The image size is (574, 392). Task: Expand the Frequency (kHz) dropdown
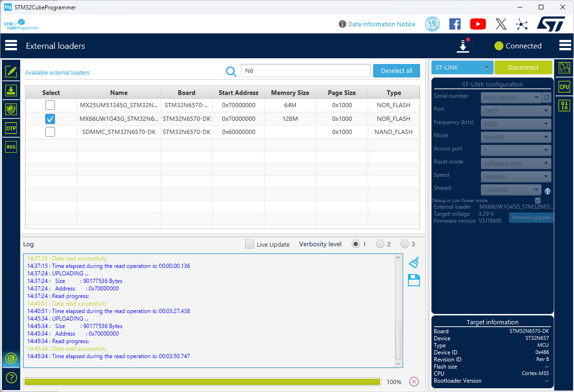pos(516,124)
